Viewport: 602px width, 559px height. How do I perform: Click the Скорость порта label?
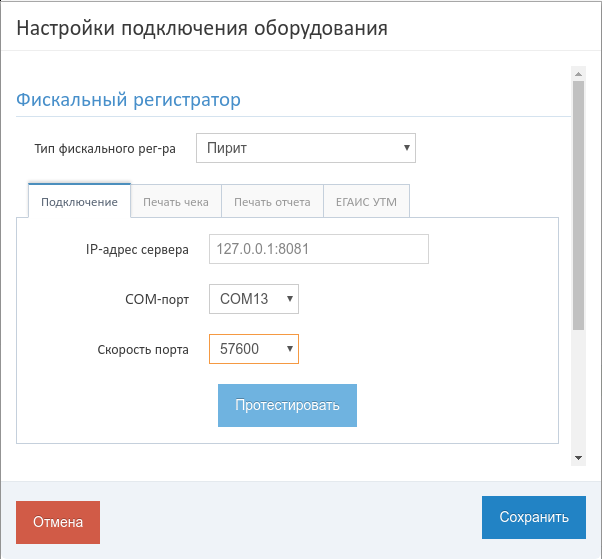(143, 350)
